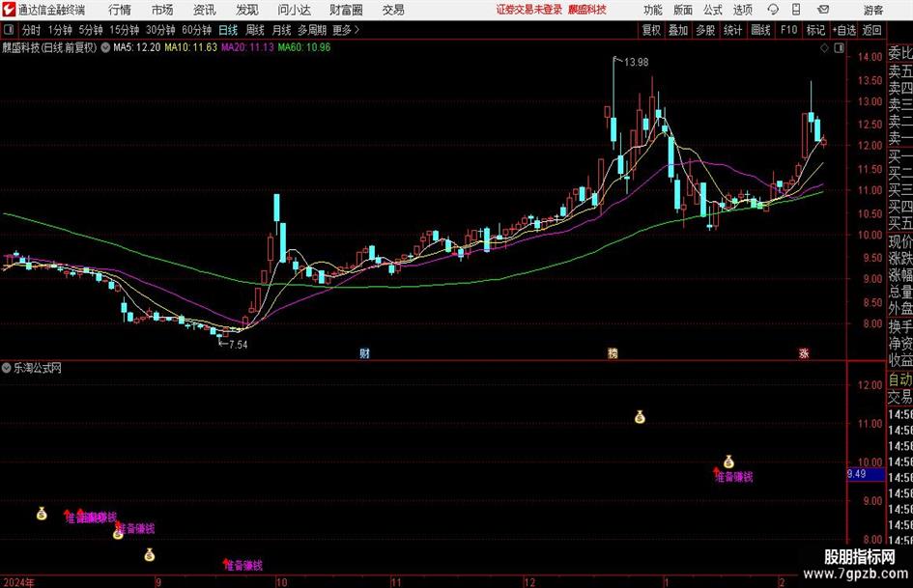
Task: Add stock with +自选 button
Action: pyautogui.click(x=844, y=30)
